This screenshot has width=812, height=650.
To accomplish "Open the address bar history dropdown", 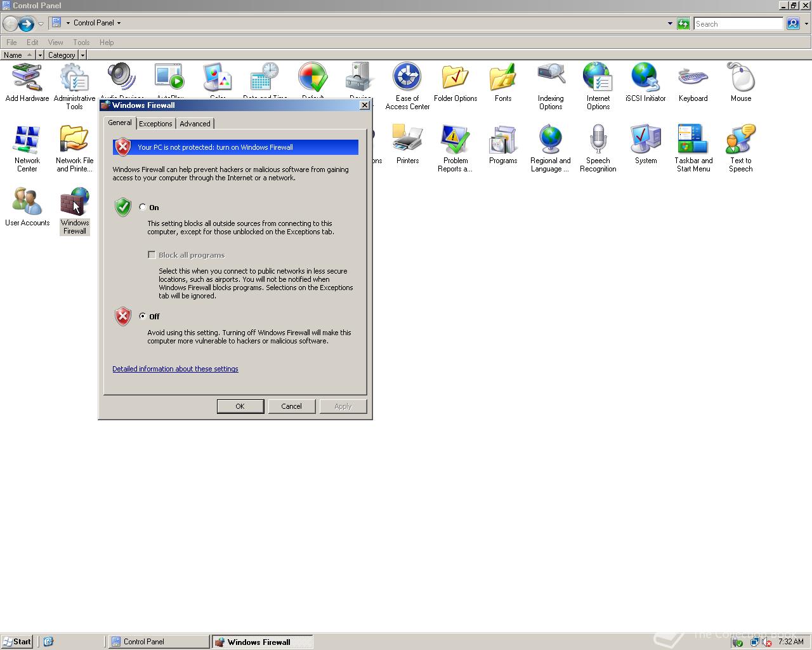I will [x=670, y=23].
